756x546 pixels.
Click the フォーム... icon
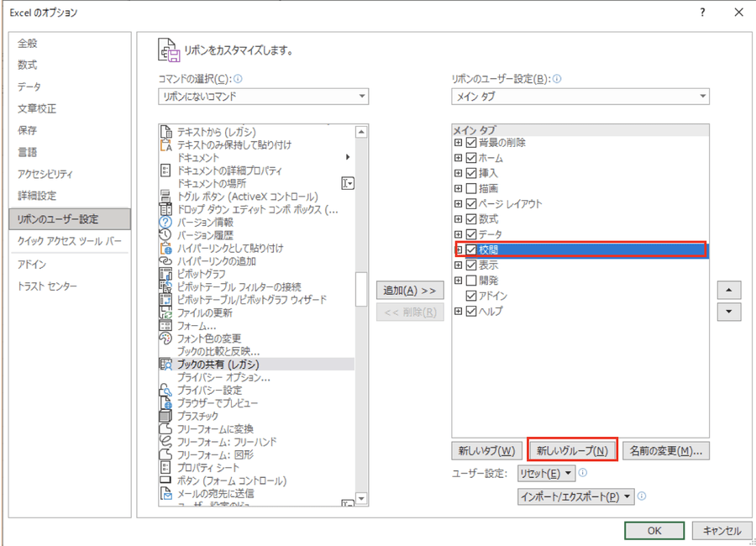tap(165, 326)
